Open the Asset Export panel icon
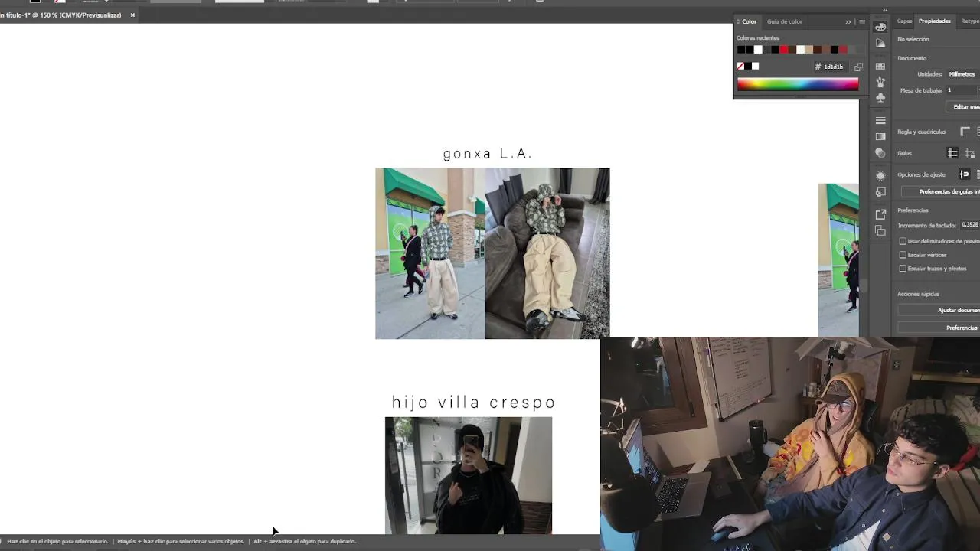Image resolution: width=980 pixels, height=551 pixels. coord(880,214)
